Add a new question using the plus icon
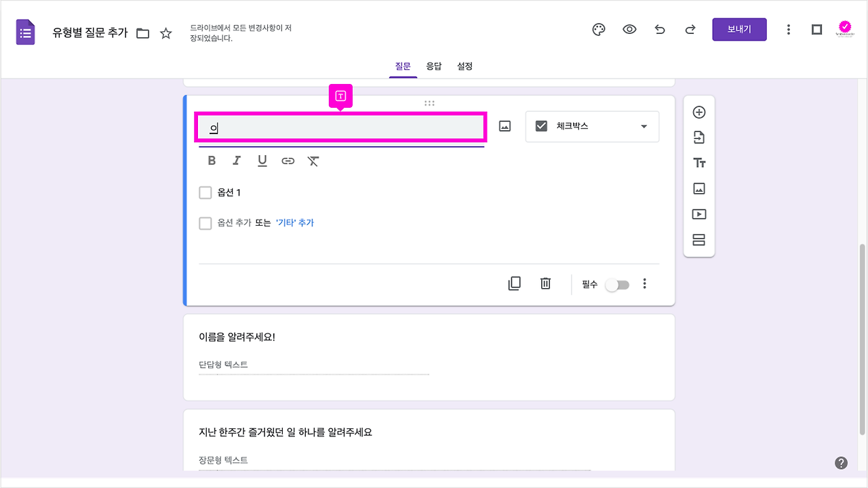 point(699,112)
